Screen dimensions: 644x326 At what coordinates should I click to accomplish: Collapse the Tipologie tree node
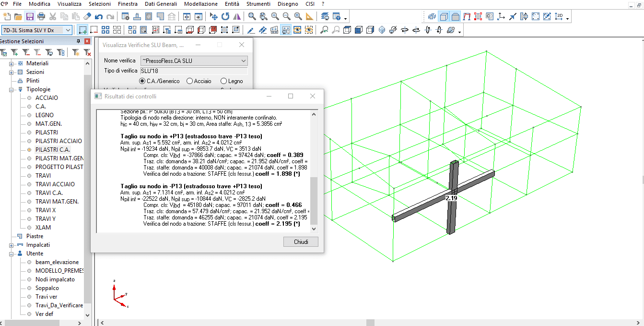point(12,89)
